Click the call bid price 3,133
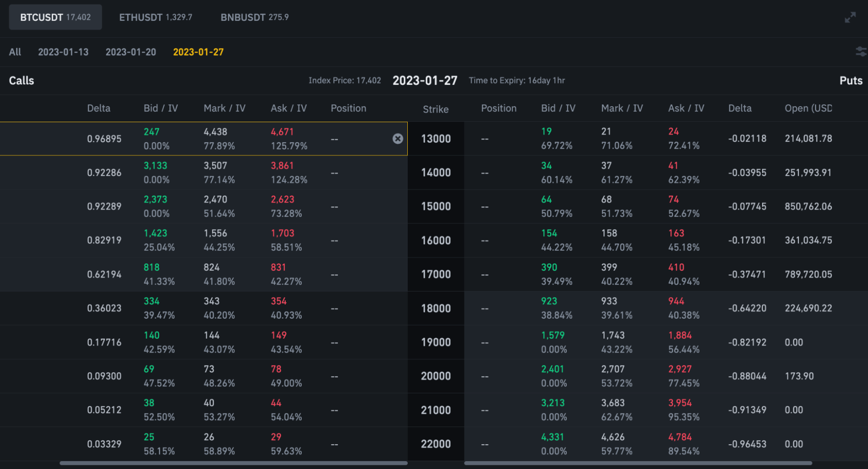The height and width of the screenshot is (469, 868). pyautogui.click(x=155, y=166)
